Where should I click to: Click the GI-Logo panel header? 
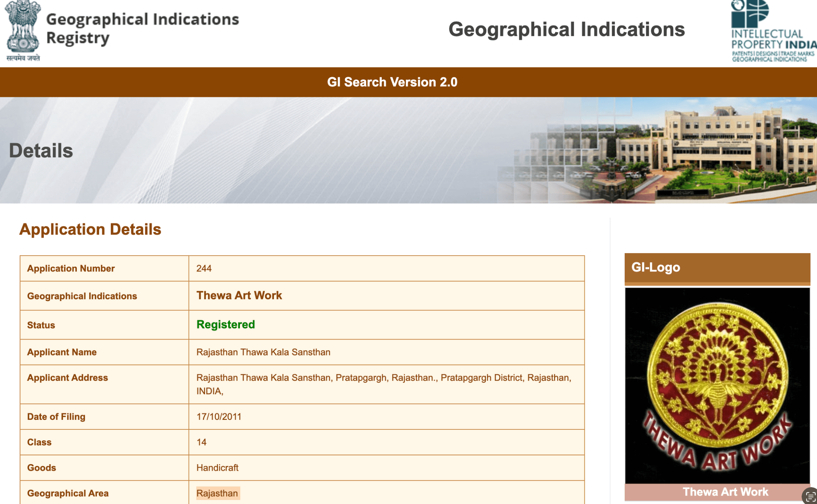[717, 268]
